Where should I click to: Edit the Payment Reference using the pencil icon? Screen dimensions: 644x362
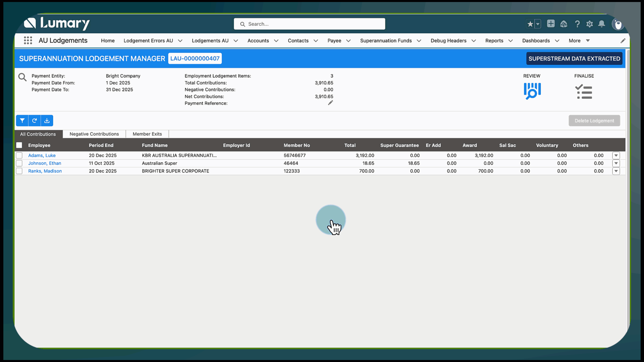click(330, 103)
